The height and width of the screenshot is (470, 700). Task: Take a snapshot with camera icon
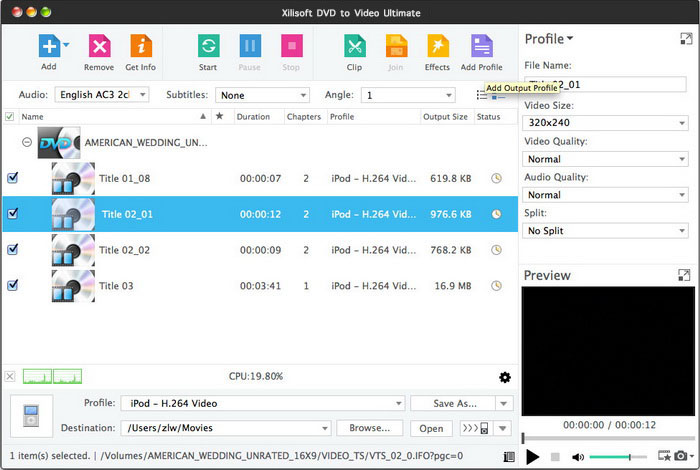[x=680, y=456]
